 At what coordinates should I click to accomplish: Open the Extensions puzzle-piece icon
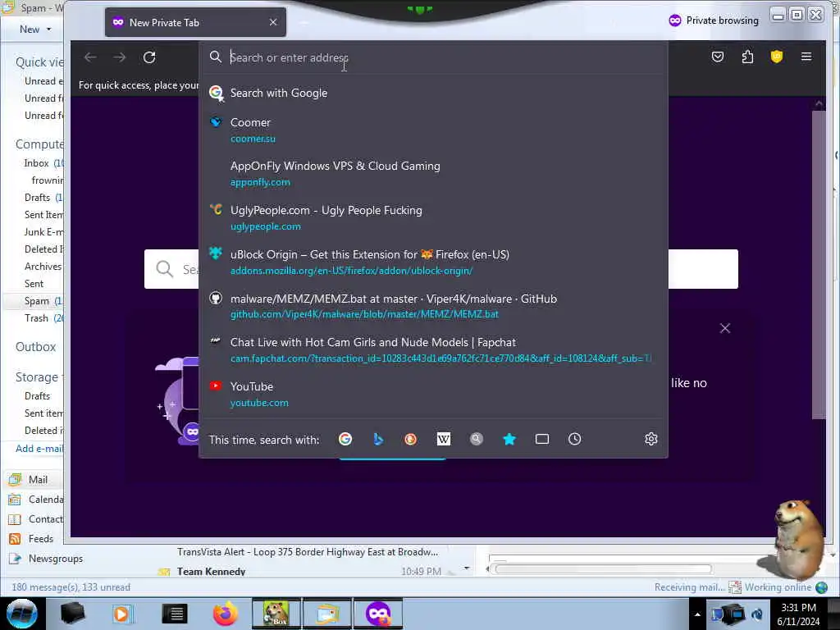click(747, 57)
